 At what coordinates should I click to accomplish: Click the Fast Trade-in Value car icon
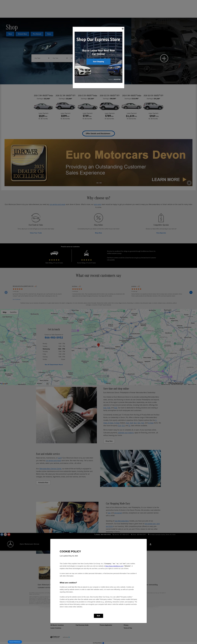(x=36, y=218)
